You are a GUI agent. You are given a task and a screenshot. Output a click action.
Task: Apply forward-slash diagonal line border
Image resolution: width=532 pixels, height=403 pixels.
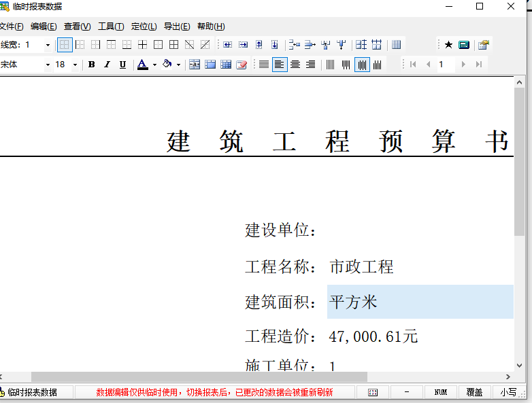coord(205,45)
